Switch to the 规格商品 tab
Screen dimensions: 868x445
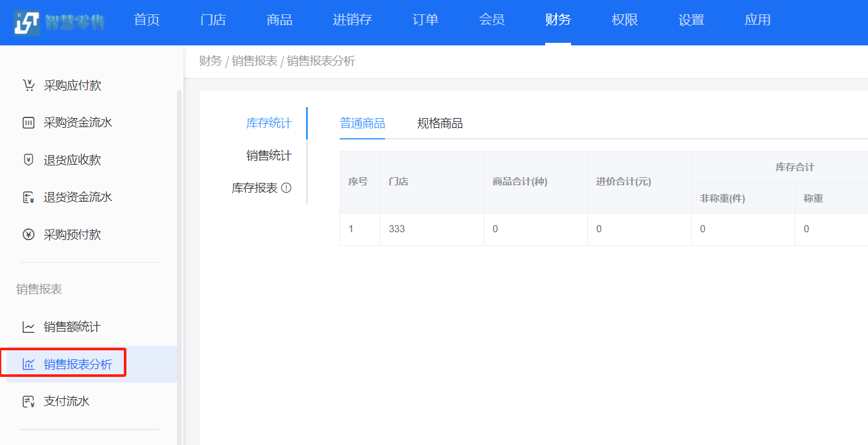440,123
